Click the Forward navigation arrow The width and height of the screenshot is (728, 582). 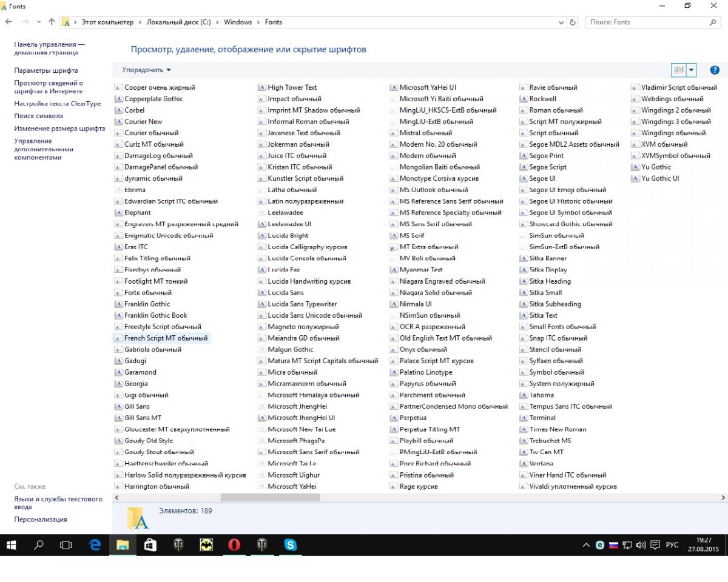(25, 22)
